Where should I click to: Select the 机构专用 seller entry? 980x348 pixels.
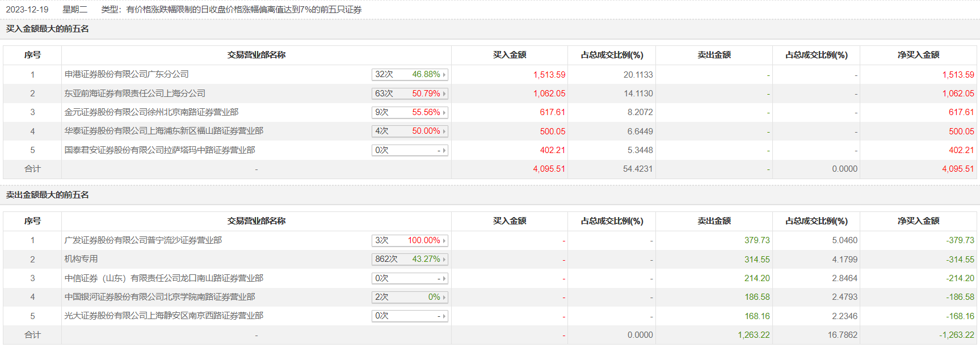point(81,259)
